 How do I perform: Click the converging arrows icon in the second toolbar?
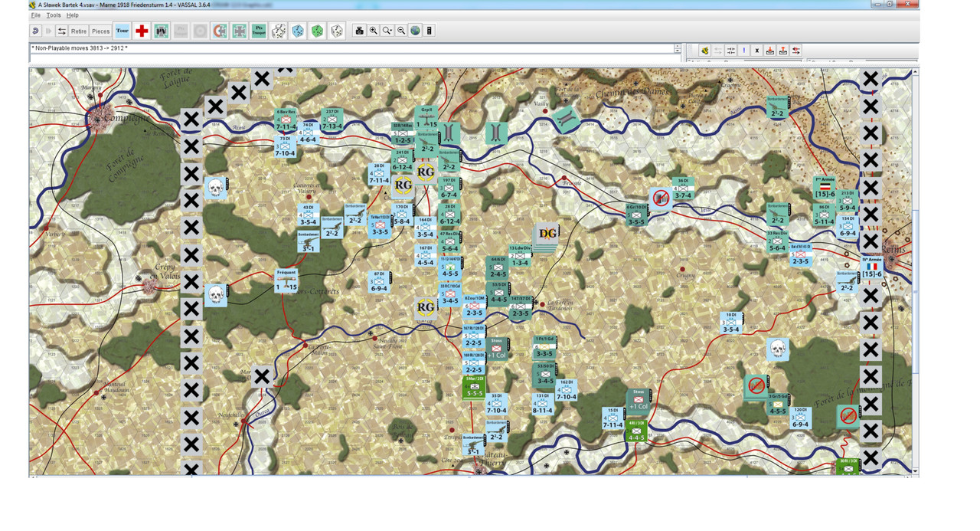(x=730, y=51)
